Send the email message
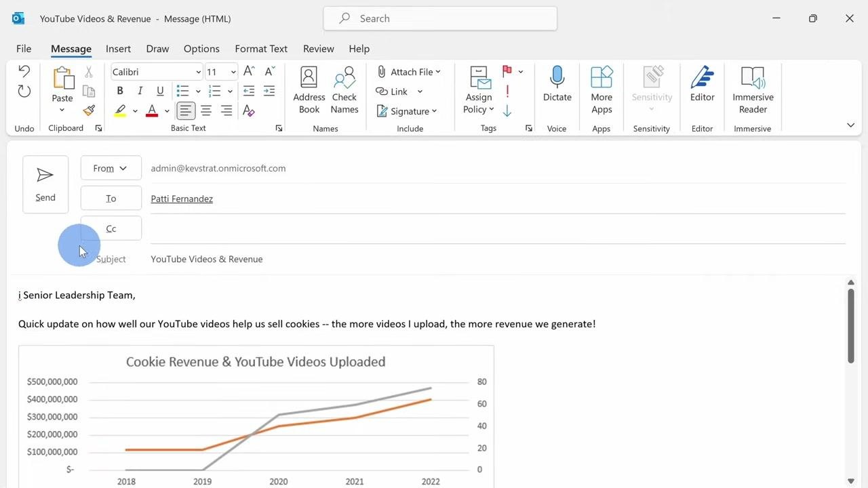 pyautogui.click(x=45, y=184)
